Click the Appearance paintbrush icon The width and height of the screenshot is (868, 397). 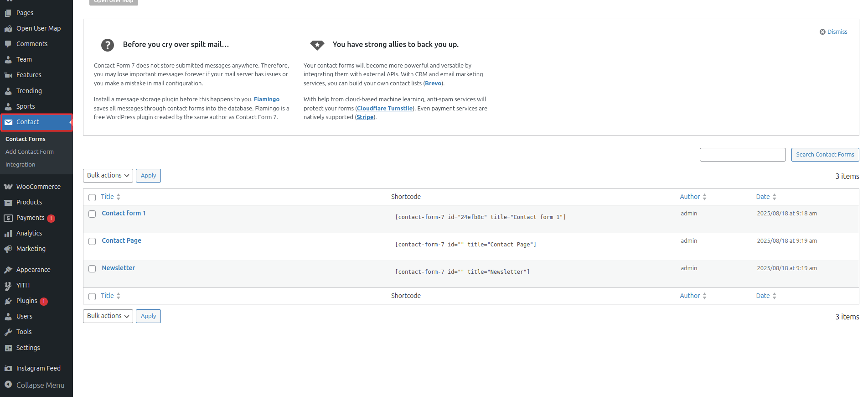click(8, 270)
